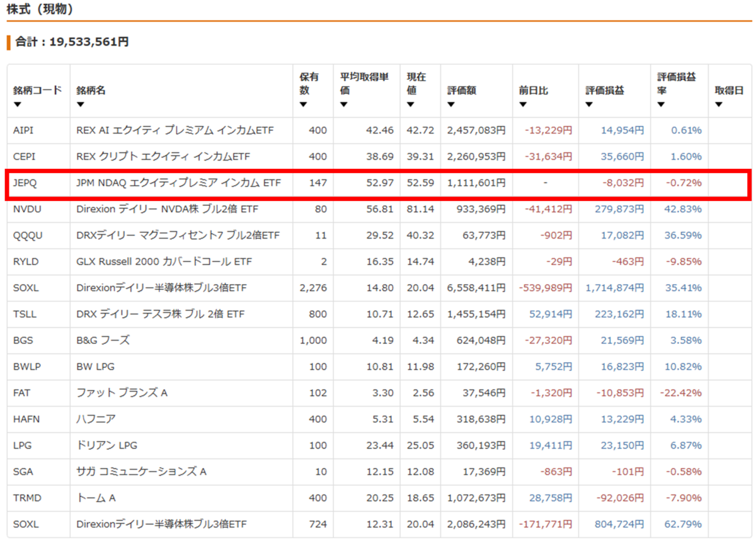Click name ハフニア
The height and width of the screenshot is (541, 756).
[x=96, y=419]
